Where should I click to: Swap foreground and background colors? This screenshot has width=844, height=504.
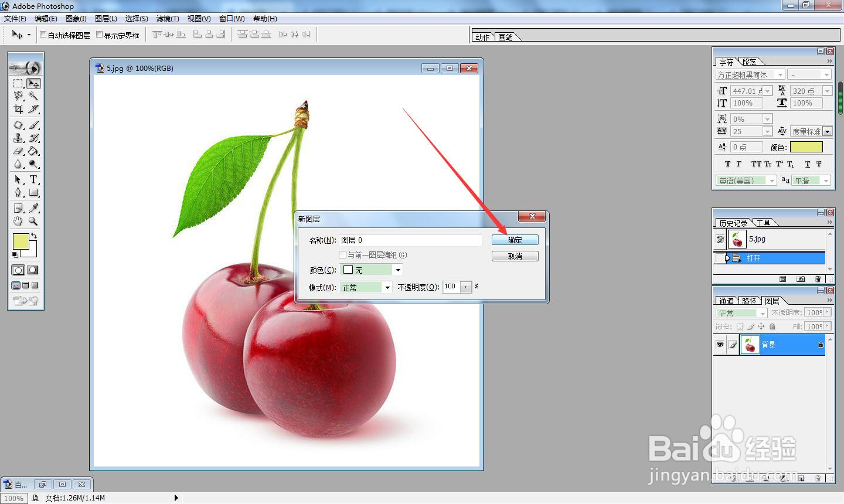[x=35, y=236]
